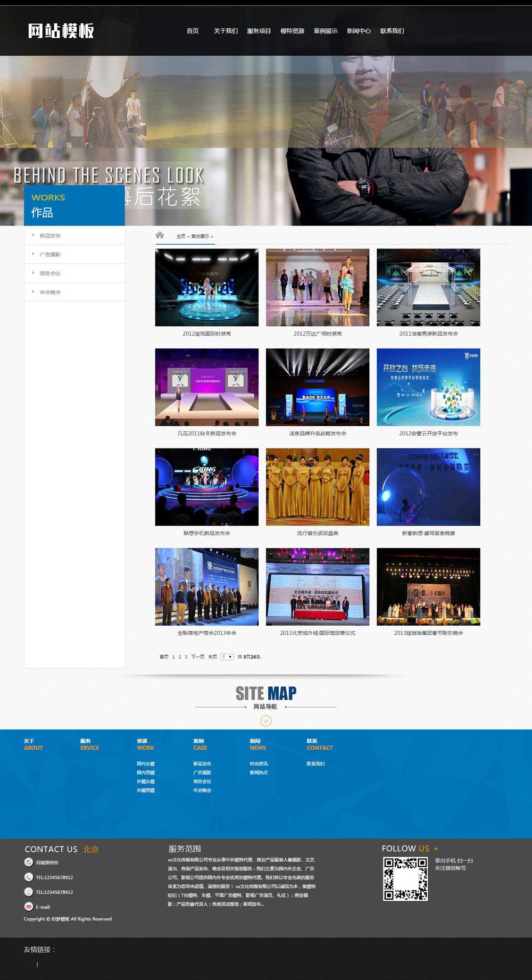
Task: Click the home icon in the breadcrumb
Action: coord(160,235)
